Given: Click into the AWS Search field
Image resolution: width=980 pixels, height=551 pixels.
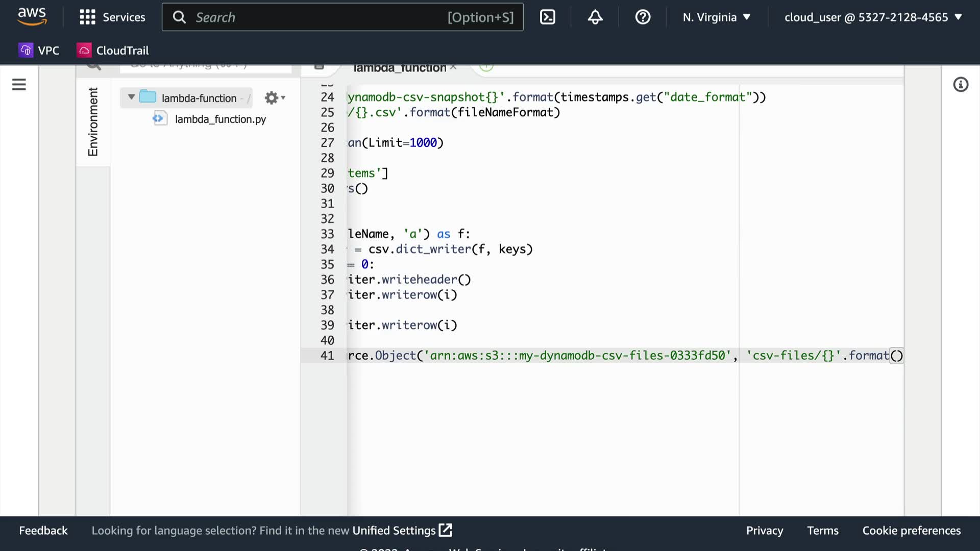Looking at the screenshot, I should 316,17.
